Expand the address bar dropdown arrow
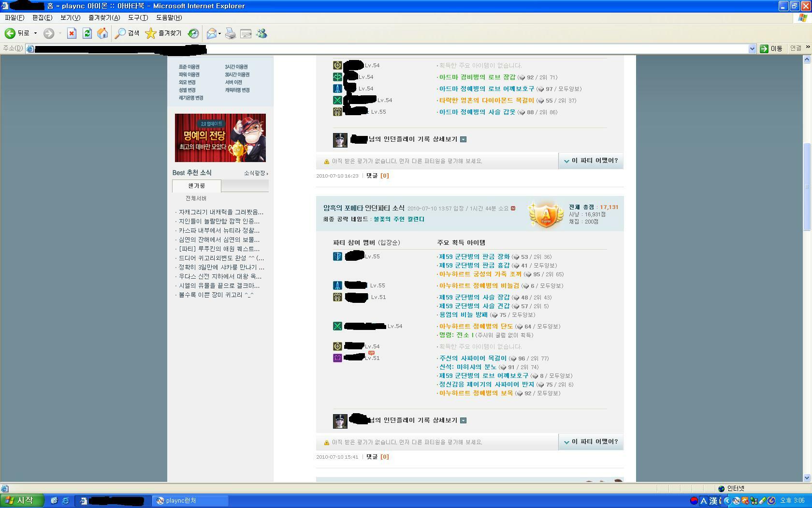 (x=752, y=49)
